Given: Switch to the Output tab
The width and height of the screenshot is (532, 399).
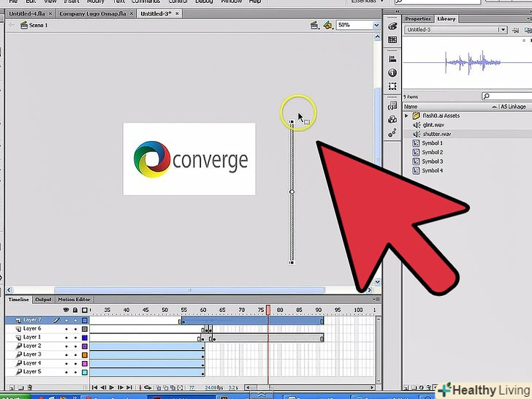Looking at the screenshot, I should [43, 300].
